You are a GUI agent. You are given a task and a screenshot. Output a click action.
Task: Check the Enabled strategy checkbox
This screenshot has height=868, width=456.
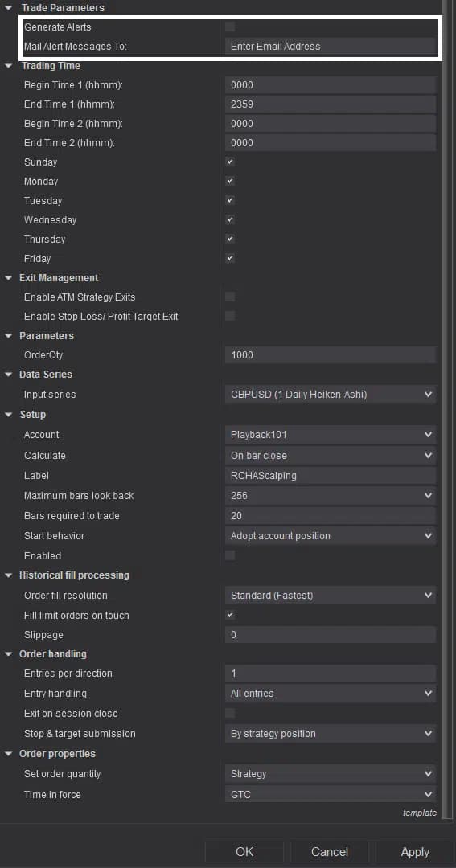pos(230,555)
